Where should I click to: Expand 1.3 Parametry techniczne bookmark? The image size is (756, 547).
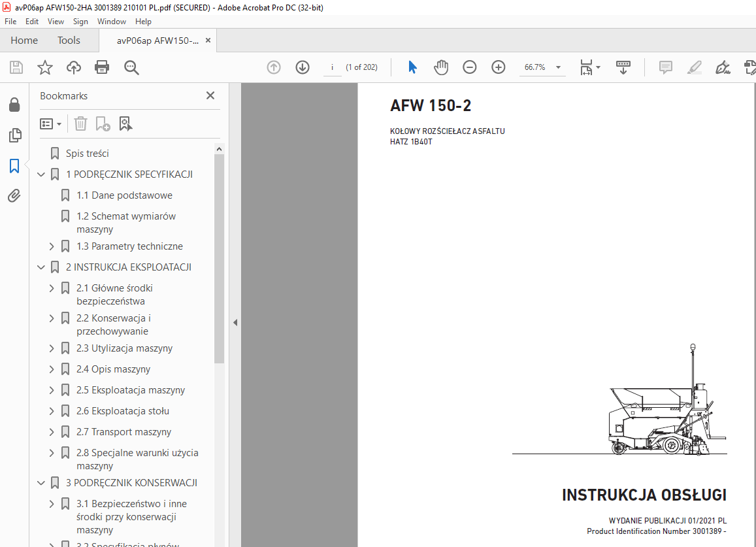click(x=52, y=246)
